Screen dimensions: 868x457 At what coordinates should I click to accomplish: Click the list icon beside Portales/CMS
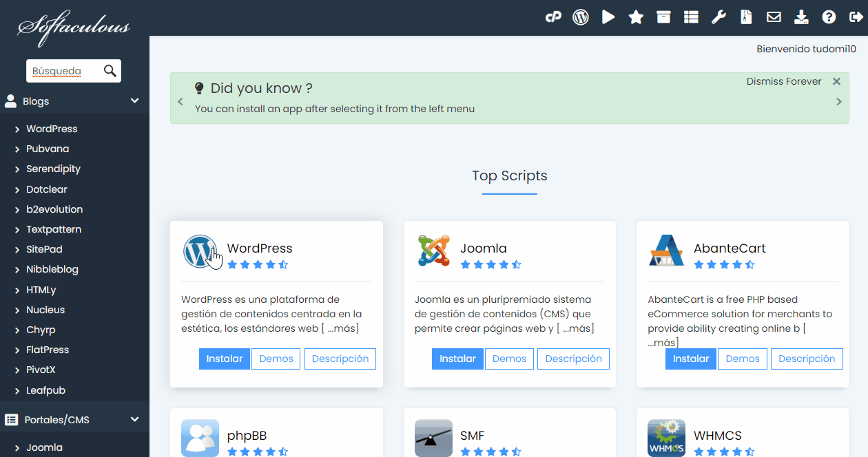click(11, 420)
